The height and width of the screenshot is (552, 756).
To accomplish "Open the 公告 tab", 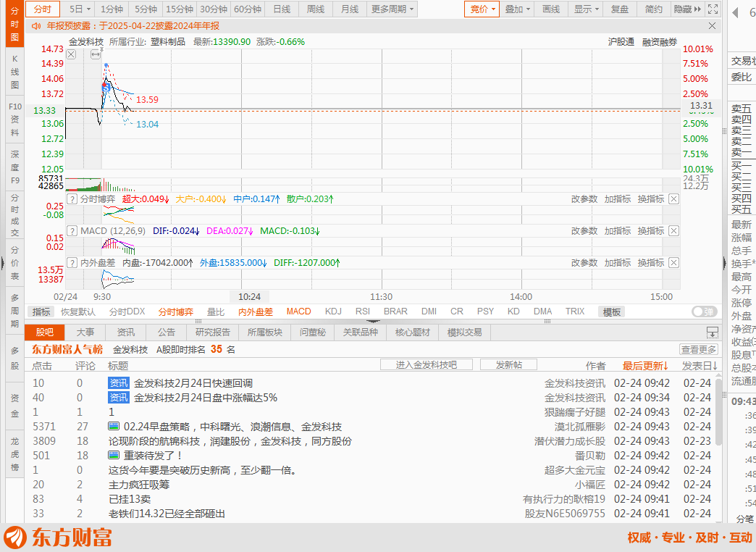I will coord(167,333).
